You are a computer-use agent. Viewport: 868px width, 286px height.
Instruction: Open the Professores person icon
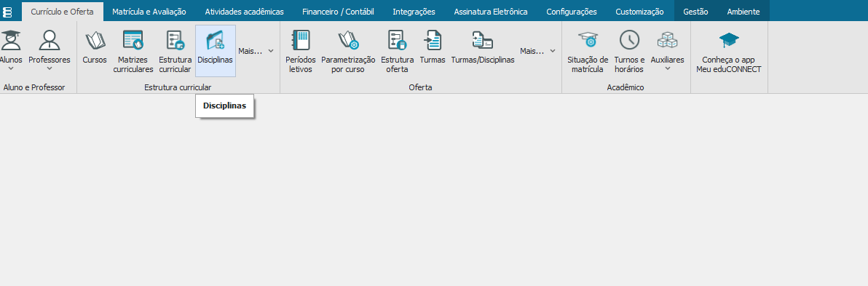(50, 39)
